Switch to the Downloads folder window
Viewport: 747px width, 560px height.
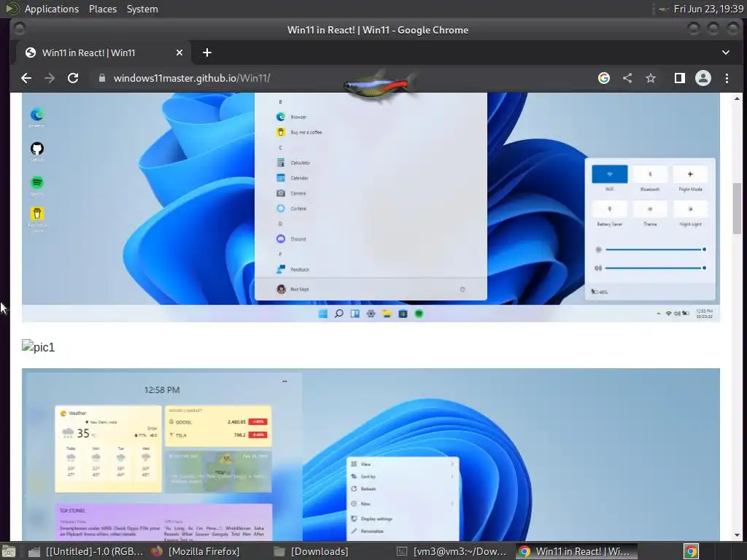311,551
